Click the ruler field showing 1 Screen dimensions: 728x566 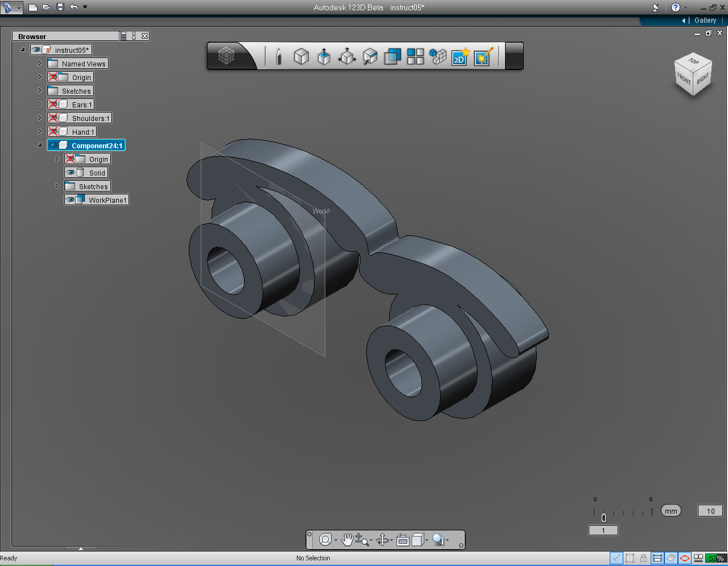[603, 530]
